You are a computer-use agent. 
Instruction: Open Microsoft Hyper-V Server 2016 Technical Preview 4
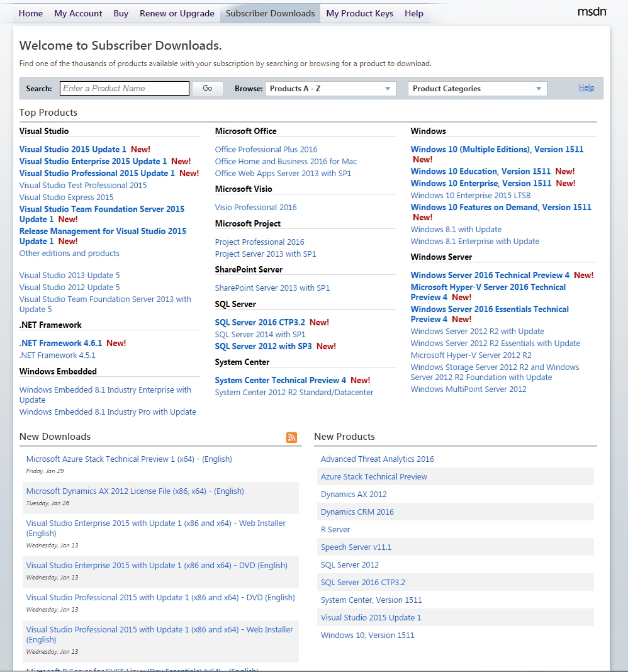pyautogui.click(x=488, y=293)
